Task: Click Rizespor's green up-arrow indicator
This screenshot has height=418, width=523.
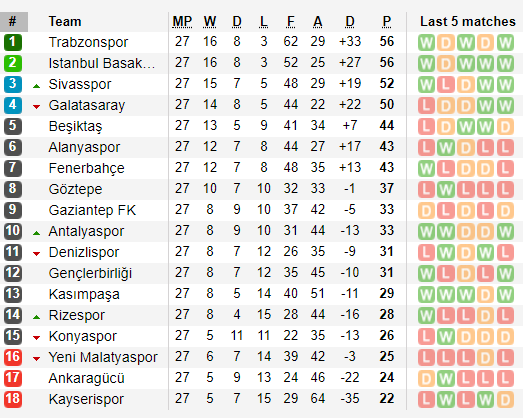Action: click(x=37, y=317)
